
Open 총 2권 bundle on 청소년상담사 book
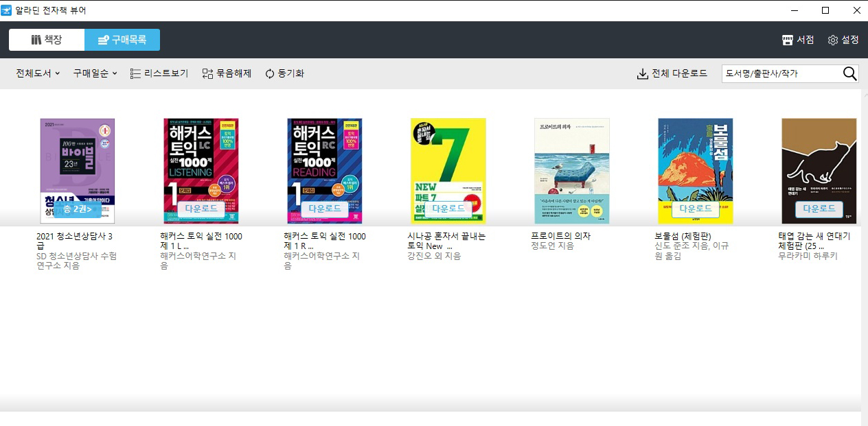78,209
